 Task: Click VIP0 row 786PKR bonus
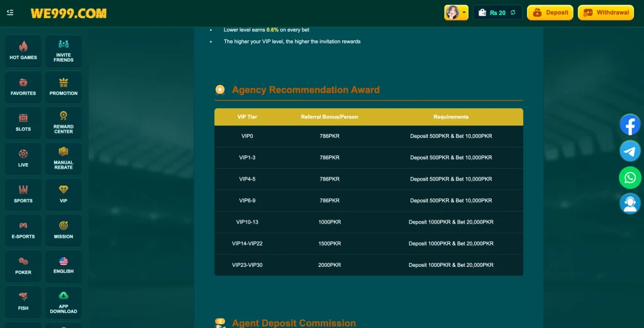click(330, 136)
